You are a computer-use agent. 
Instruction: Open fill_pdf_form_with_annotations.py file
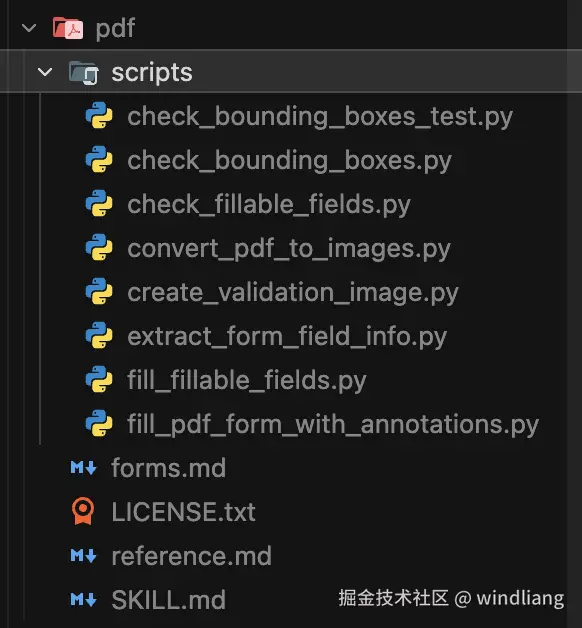[x=333, y=425]
